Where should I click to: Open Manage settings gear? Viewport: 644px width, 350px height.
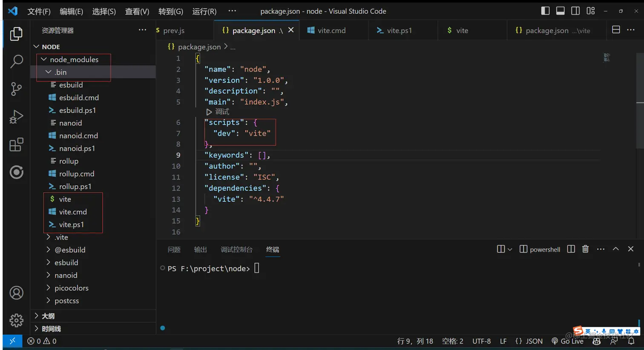click(16, 320)
